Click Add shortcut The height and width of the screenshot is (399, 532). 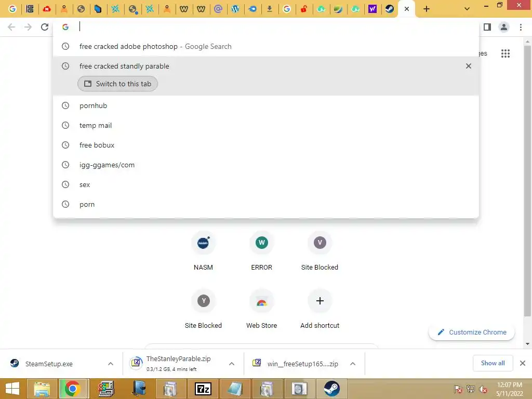click(x=320, y=310)
